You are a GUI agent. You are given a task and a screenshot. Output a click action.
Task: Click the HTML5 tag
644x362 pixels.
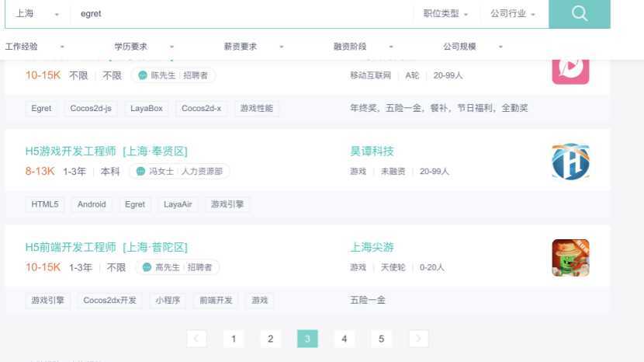[45, 204]
